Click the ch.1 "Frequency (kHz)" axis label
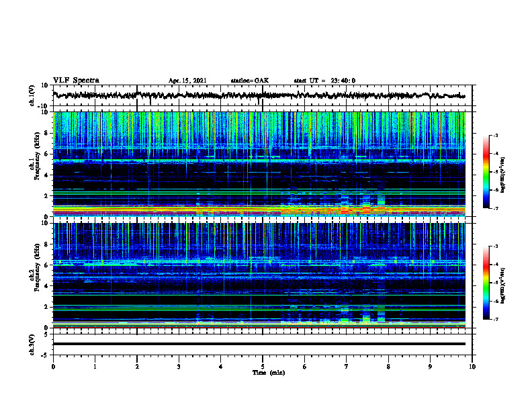The height and width of the screenshot is (411, 532). pos(38,156)
